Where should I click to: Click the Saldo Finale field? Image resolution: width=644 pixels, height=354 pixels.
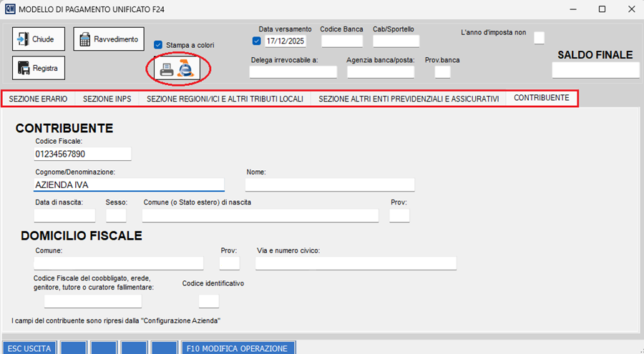pos(595,69)
